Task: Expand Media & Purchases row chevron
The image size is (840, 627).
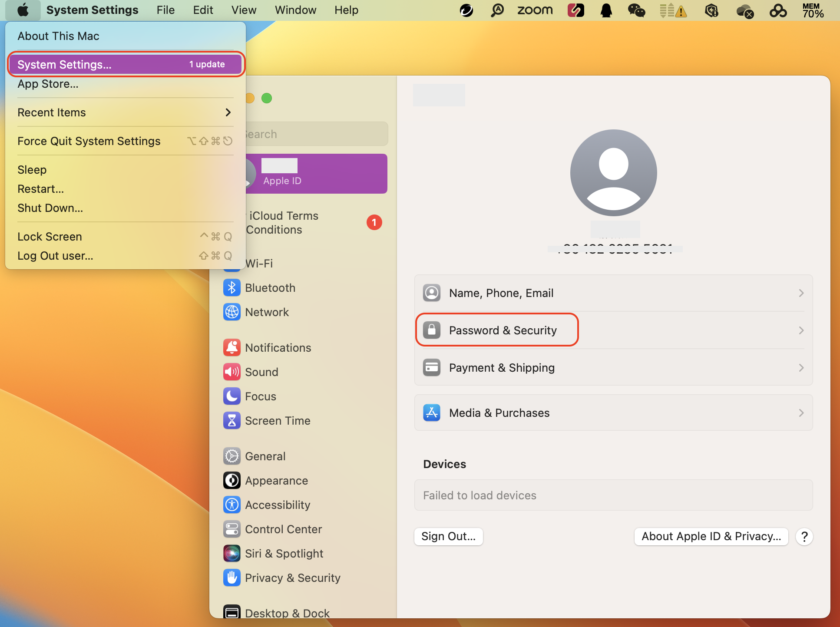Action: point(801,413)
